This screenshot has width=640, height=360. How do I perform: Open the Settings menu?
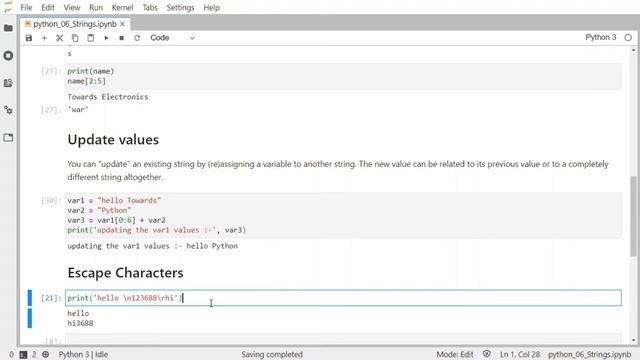pos(180,7)
